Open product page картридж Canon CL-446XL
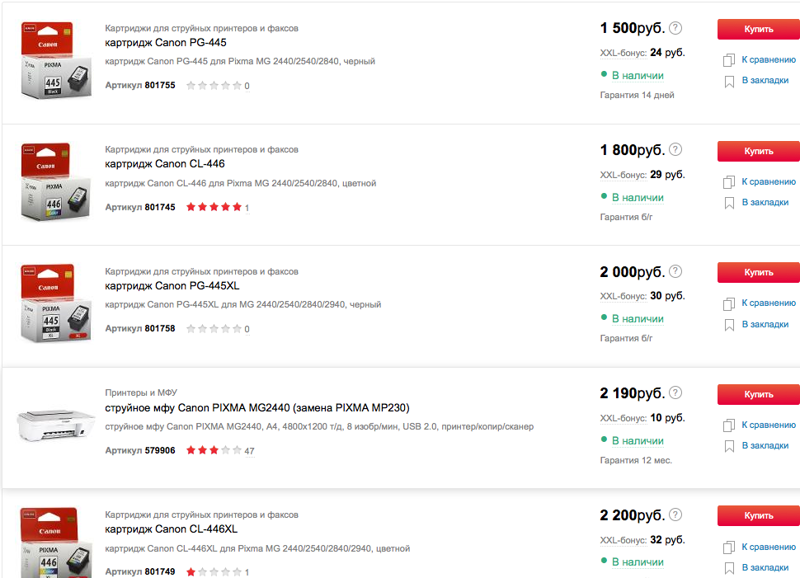Viewport: 800px width, 578px height. (171, 529)
